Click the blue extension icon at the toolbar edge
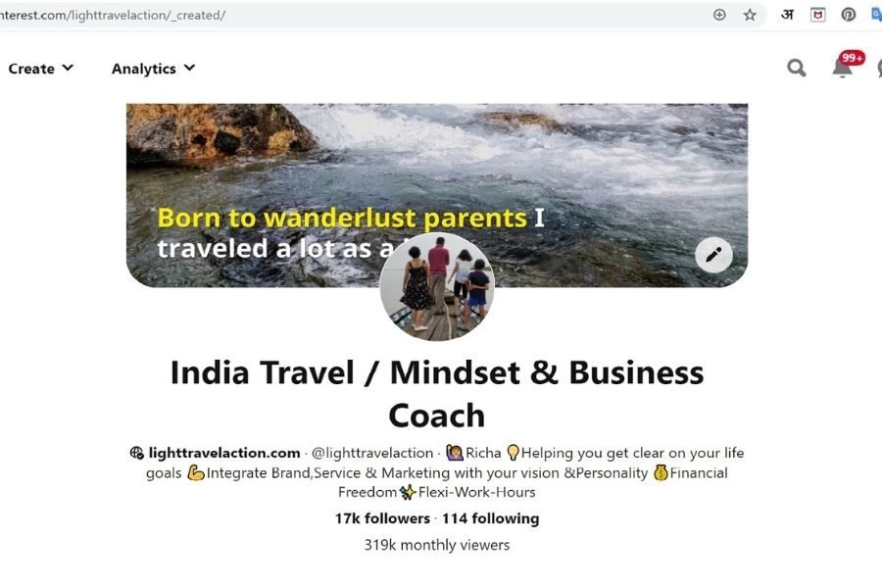Screen dimensions: 882x588 click(x=877, y=16)
